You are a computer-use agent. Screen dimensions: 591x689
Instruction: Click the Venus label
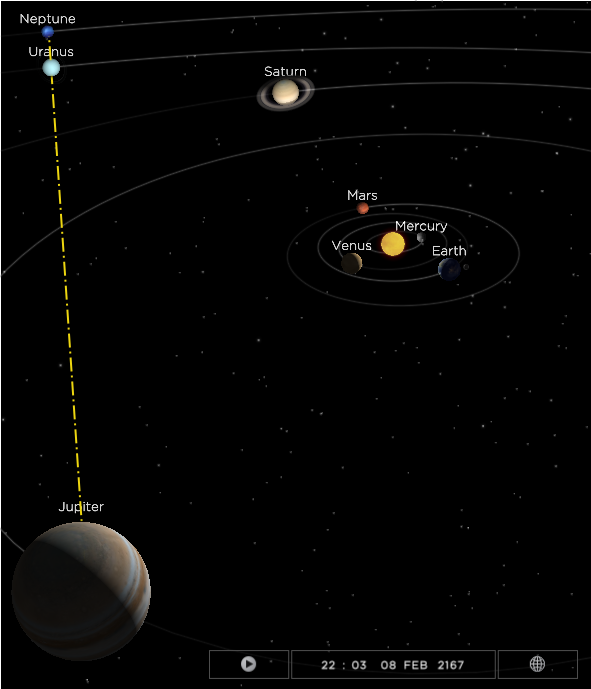[352, 246]
